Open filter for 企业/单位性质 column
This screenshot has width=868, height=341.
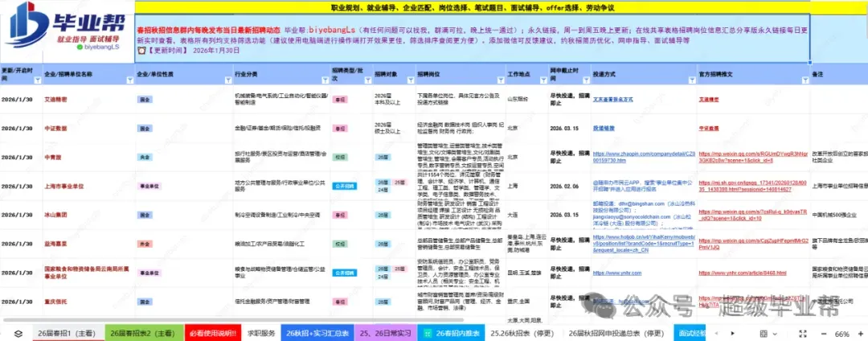tap(227, 80)
